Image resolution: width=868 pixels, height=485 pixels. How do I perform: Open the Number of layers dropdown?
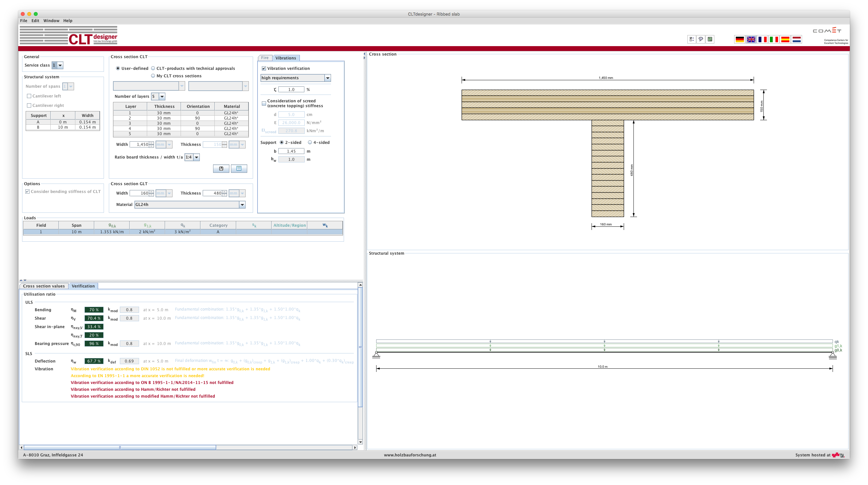pyautogui.click(x=162, y=97)
